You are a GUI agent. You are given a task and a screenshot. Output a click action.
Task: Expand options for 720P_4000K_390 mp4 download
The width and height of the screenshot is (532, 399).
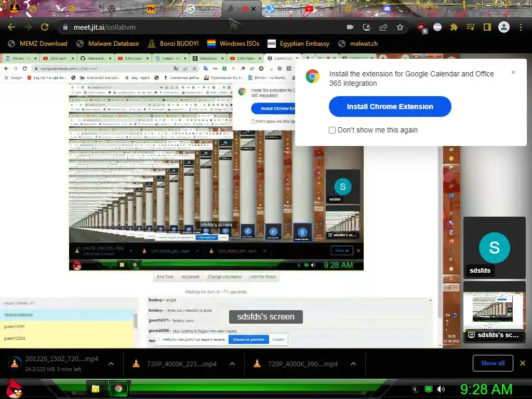[x=353, y=364]
